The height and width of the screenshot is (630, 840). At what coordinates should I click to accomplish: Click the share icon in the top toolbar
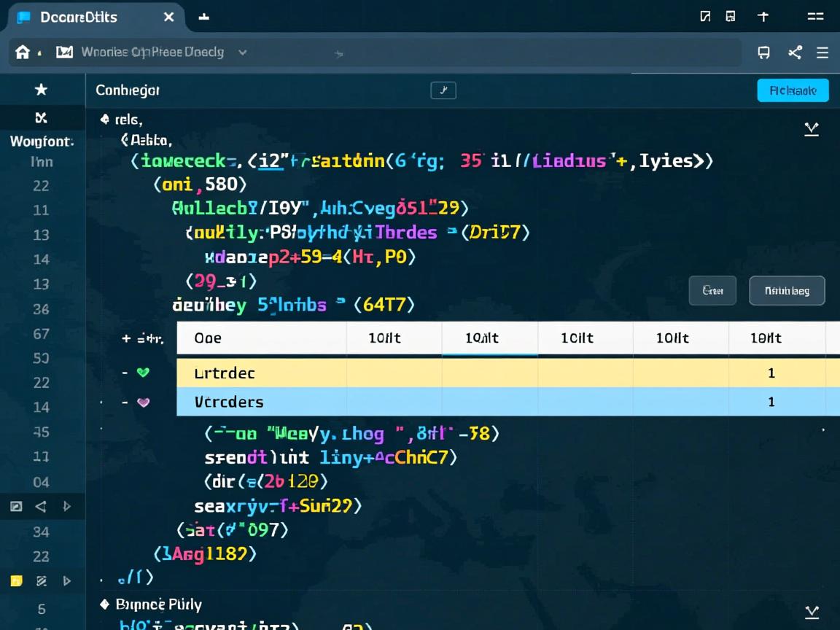pyautogui.click(x=795, y=52)
